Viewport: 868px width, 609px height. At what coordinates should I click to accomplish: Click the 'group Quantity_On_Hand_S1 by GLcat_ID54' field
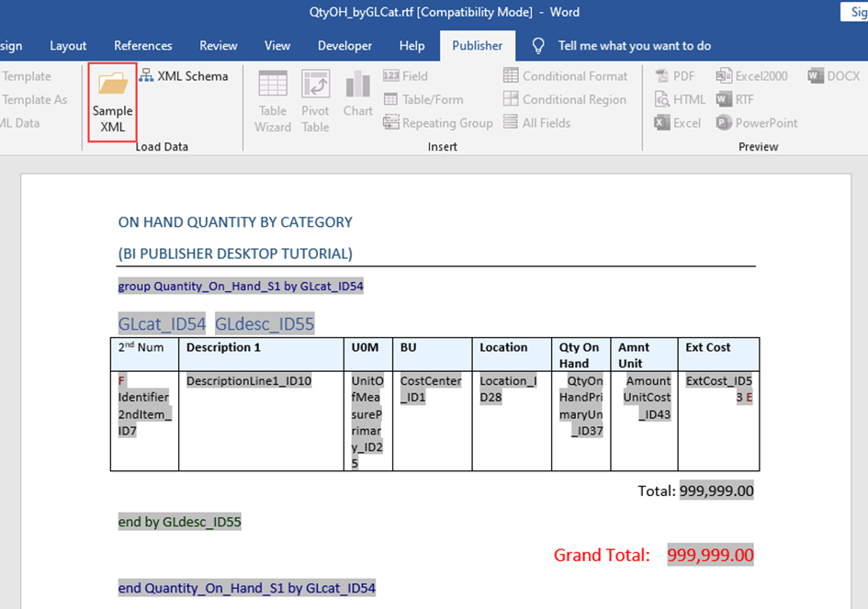point(241,287)
